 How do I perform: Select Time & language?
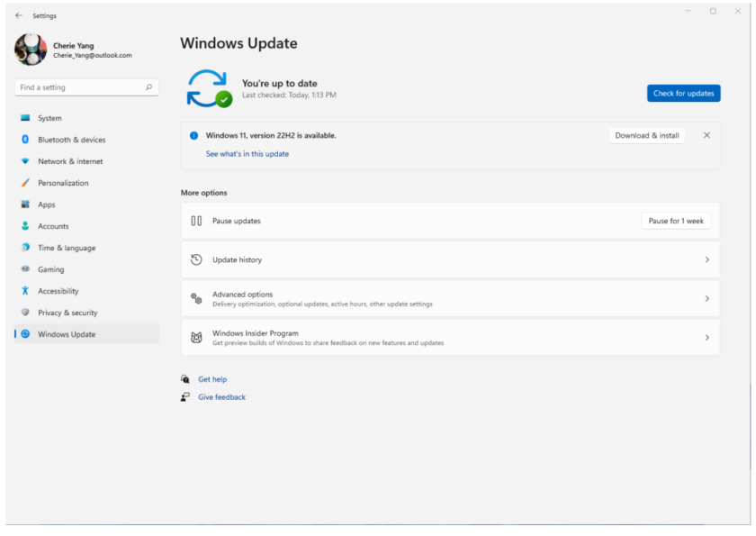click(86, 248)
